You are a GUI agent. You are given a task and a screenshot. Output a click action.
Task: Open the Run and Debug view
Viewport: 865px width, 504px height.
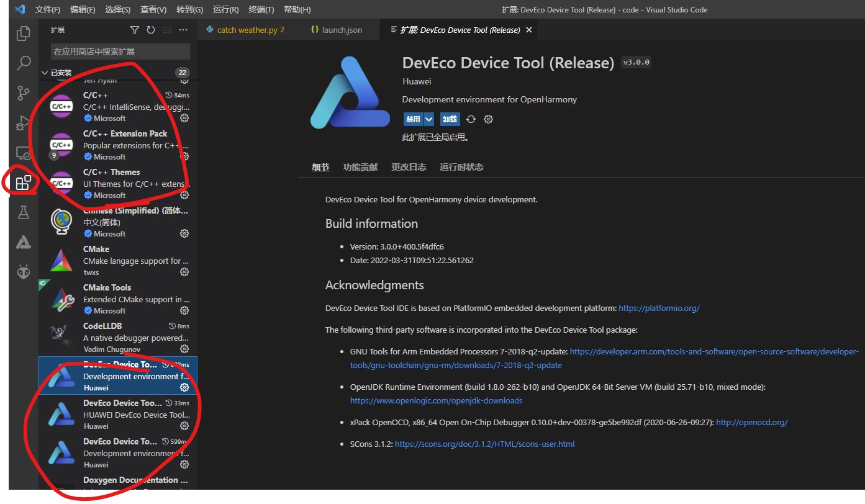pyautogui.click(x=23, y=123)
